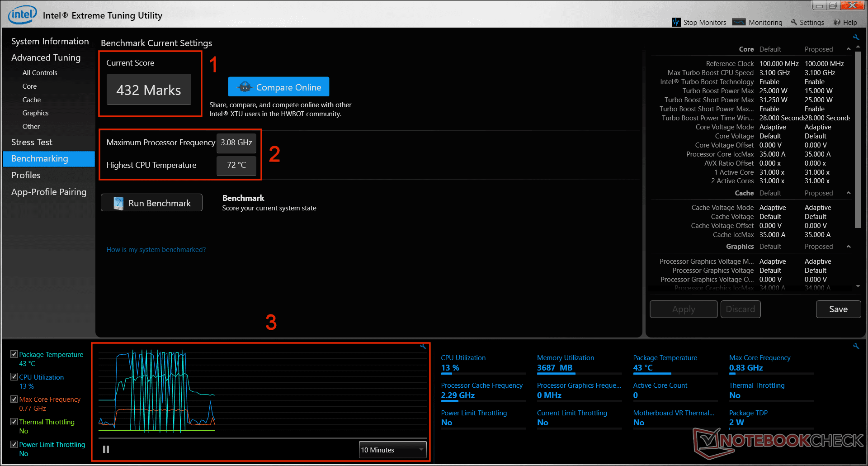
Task: Click the 3.08 GHz maximum frequency field
Action: 236,143
